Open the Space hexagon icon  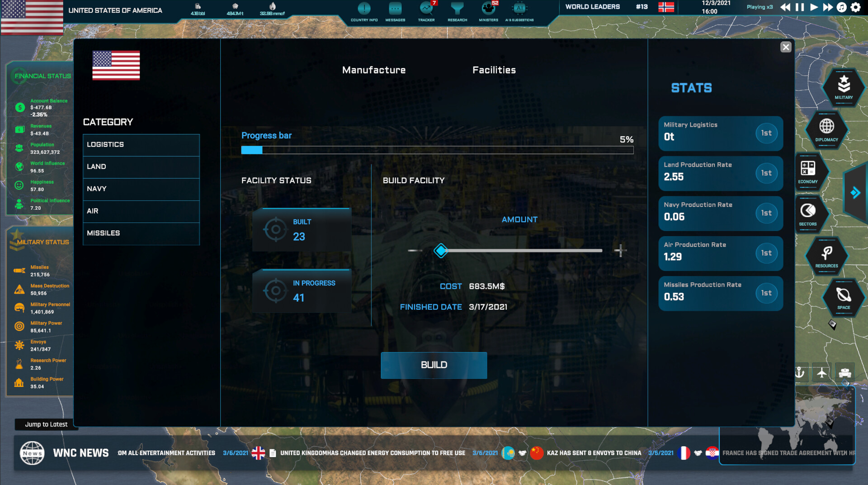pos(844,297)
